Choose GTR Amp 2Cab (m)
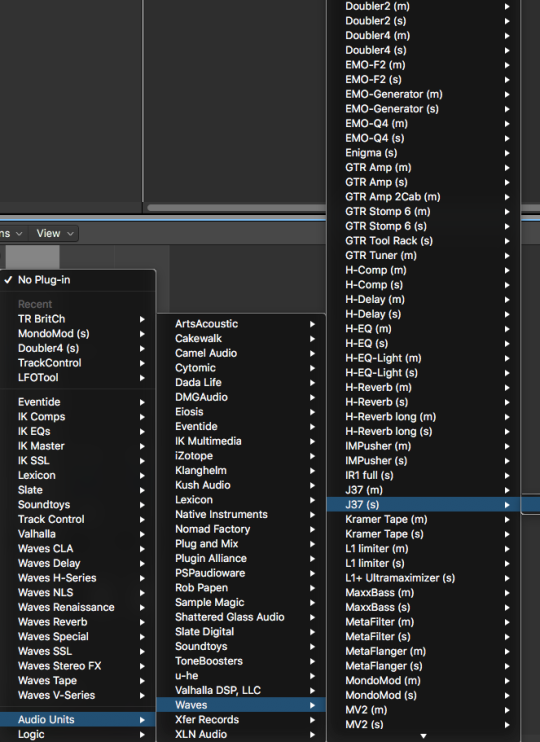Viewport: 540px width, 742px height. (x=424, y=196)
